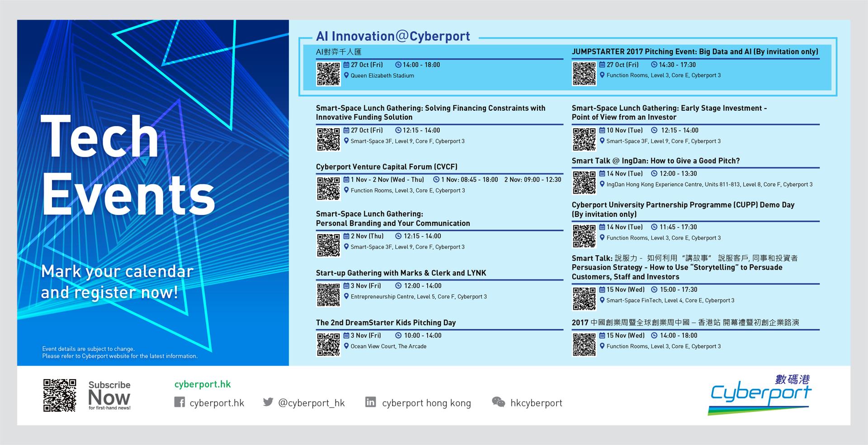Click Solving Financing Constraints gathering title
This screenshot has width=868, height=445.
(430, 112)
